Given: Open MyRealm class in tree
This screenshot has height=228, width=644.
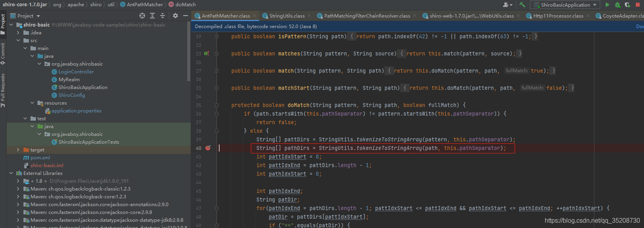Looking at the screenshot, I should click(x=69, y=79).
